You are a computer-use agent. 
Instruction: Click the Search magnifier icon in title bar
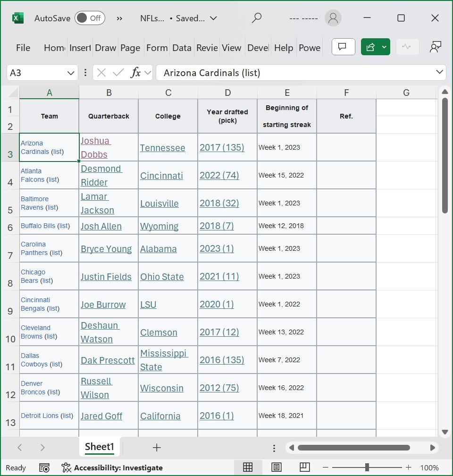click(x=257, y=18)
